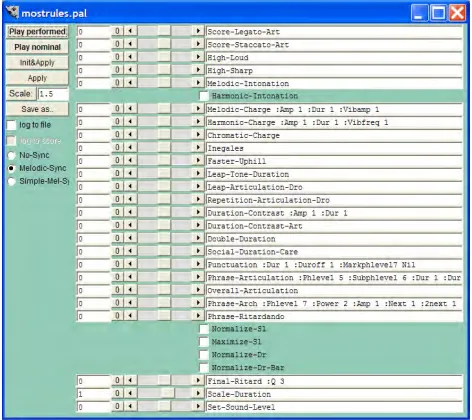The height and width of the screenshot is (420, 472).
Task: Decrease Harmonic-Charge with left arrow
Action: (x=130, y=122)
